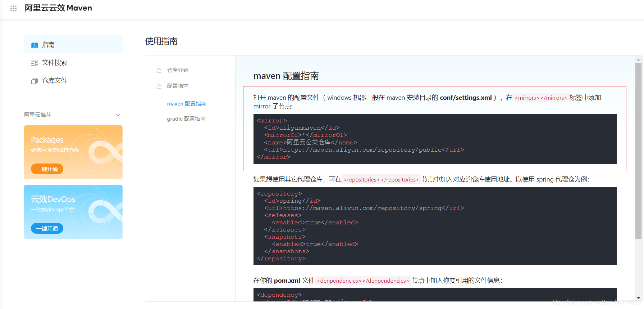Click the 仓库文件 stacked files icon
This screenshot has width=644, height=309.
(x=35, y=81)
